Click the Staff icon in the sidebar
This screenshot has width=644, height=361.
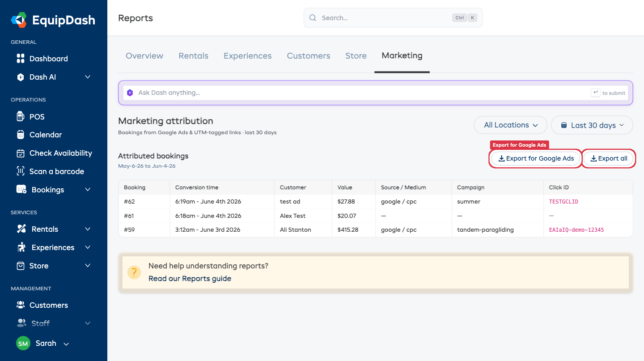click(21, 323)
